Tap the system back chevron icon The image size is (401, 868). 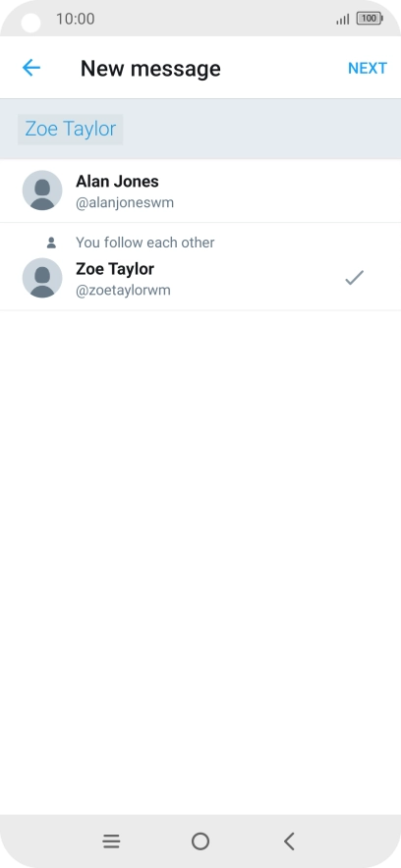[x=289, y=841]
